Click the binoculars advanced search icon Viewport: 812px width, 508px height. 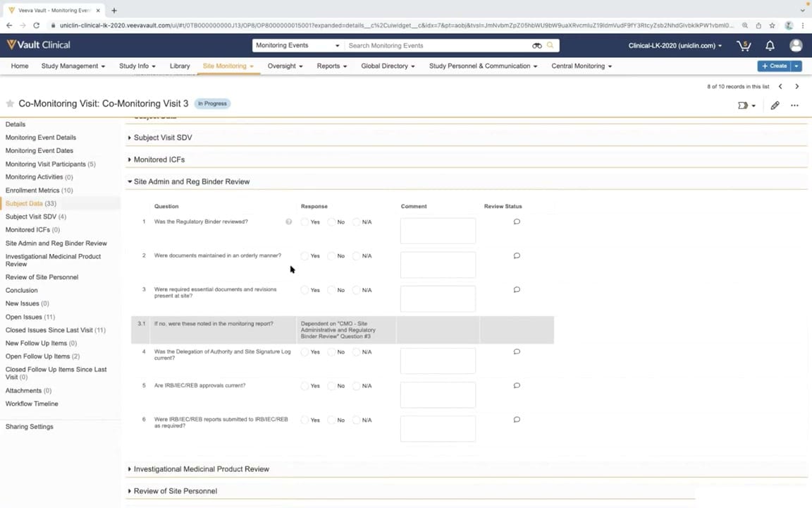tap(536, 46)
